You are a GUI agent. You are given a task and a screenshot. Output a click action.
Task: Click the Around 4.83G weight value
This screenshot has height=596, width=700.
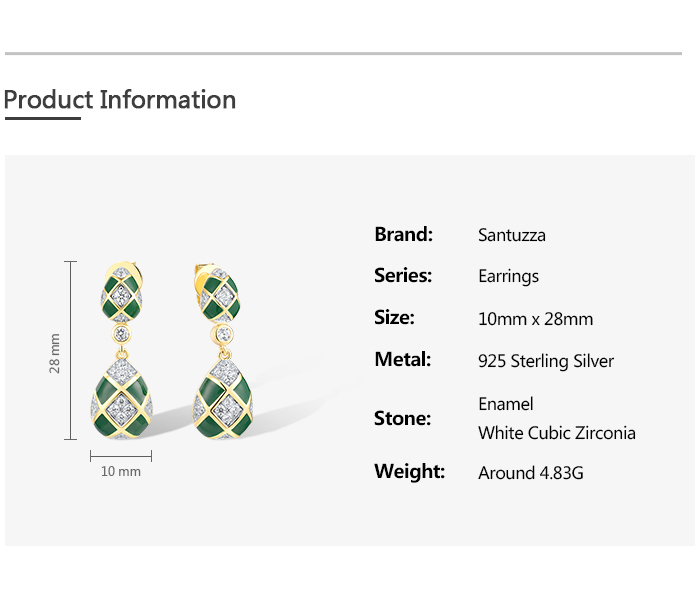(530, 472)
